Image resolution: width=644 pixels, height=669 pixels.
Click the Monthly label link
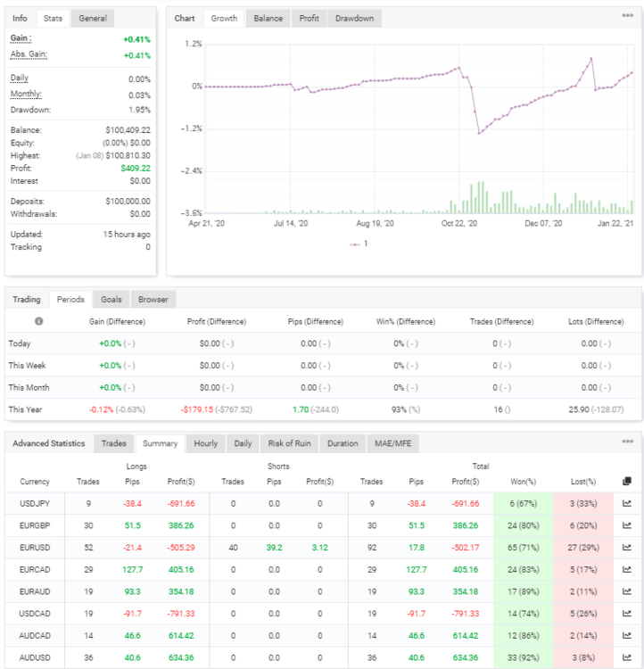[26, 94]
